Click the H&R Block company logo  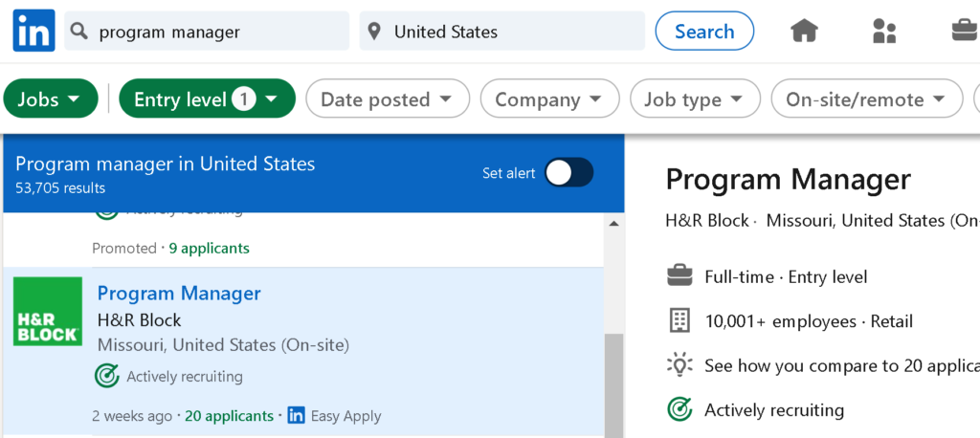tap(48, 311)
